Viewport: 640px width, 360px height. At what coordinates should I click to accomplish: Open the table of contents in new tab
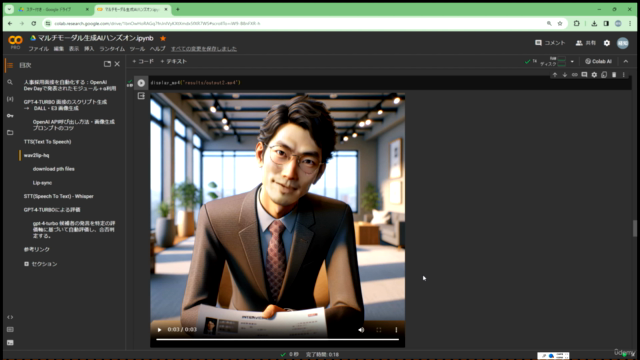pyautogui.click(x=107, y=64)
